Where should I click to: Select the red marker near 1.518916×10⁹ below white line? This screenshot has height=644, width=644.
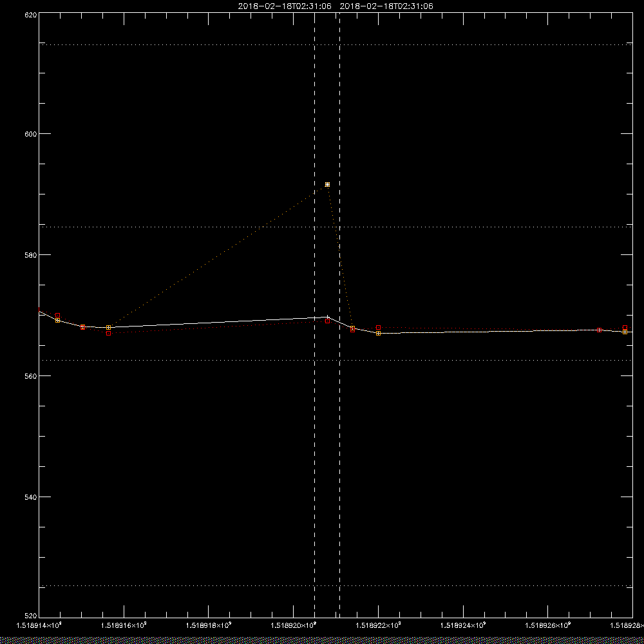[108, 333]
